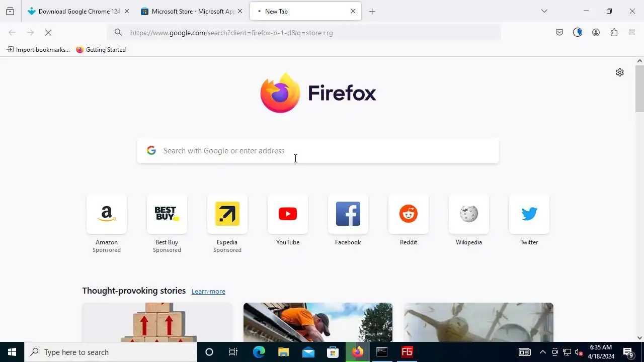Open the third story thumbnail with bird
Screen dimensions: 644x362
pyautogui.click(x=478, y=322)
